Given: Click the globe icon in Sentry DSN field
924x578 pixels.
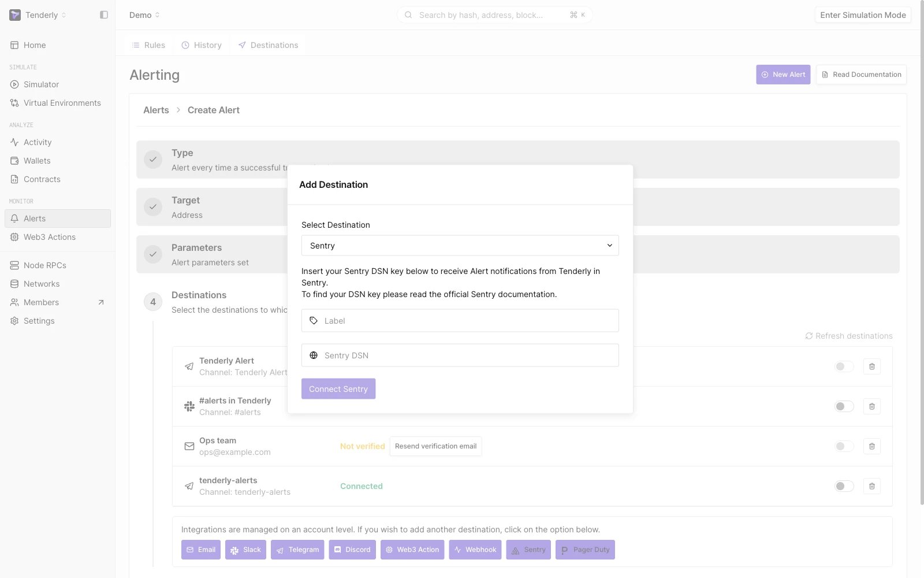Looking at the screenshot, I should point(314,355).
